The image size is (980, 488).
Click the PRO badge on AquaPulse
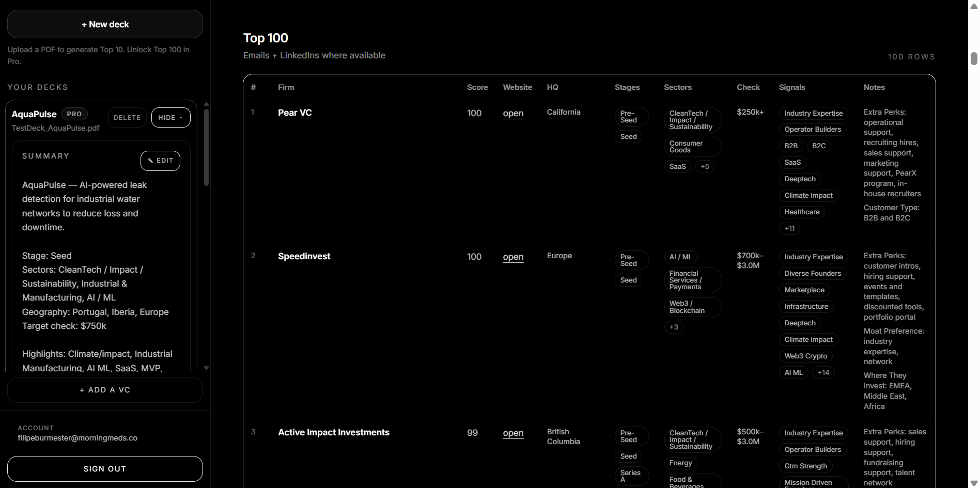(74, 114)
